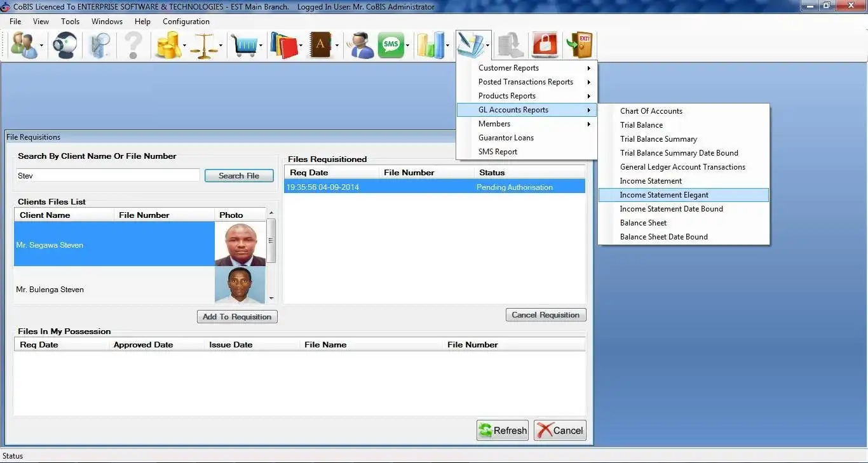Expand the dropdown arrow beside shopping cart icon
The width and height of the screenshot is (868, 463).
click(261, 46)
